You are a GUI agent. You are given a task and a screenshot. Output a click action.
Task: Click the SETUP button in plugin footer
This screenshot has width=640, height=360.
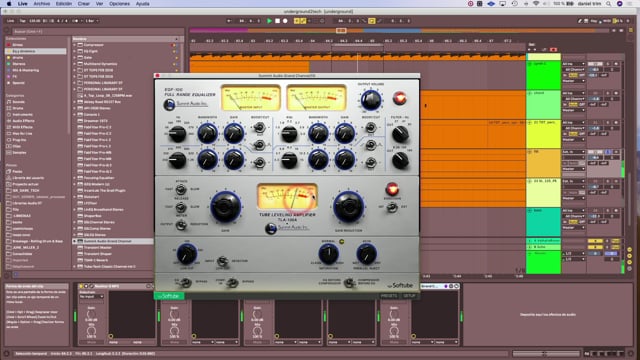pos(409,296)
